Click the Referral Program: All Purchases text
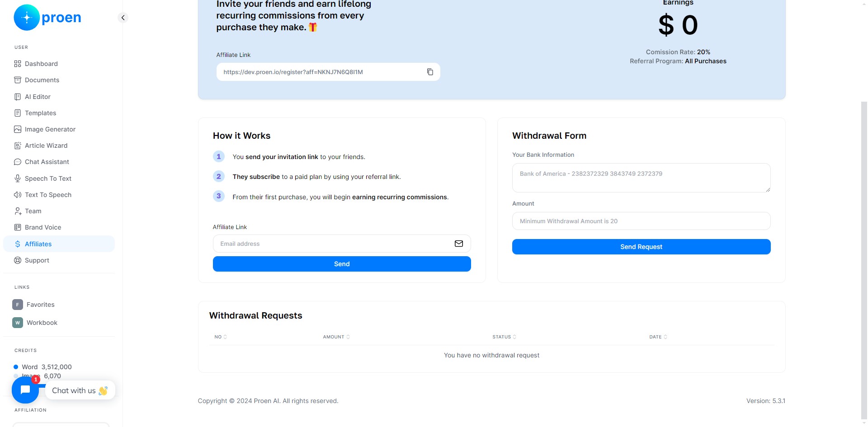 point(678,61)
